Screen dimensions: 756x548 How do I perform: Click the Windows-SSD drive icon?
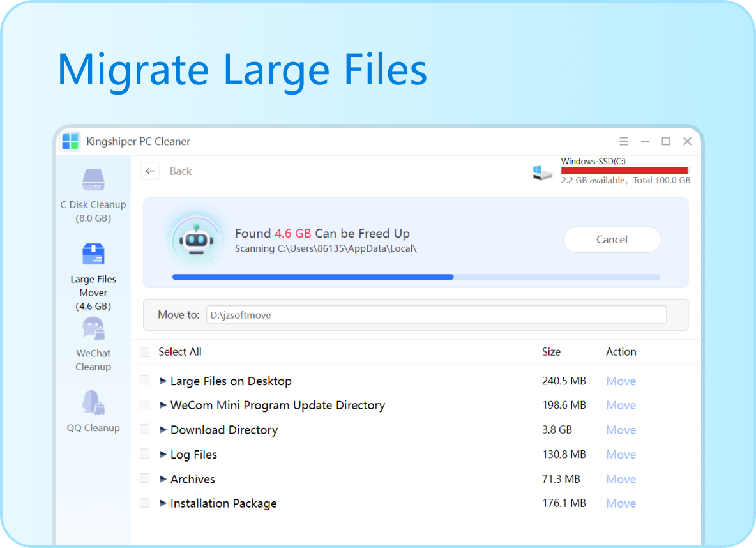[542, 172]
